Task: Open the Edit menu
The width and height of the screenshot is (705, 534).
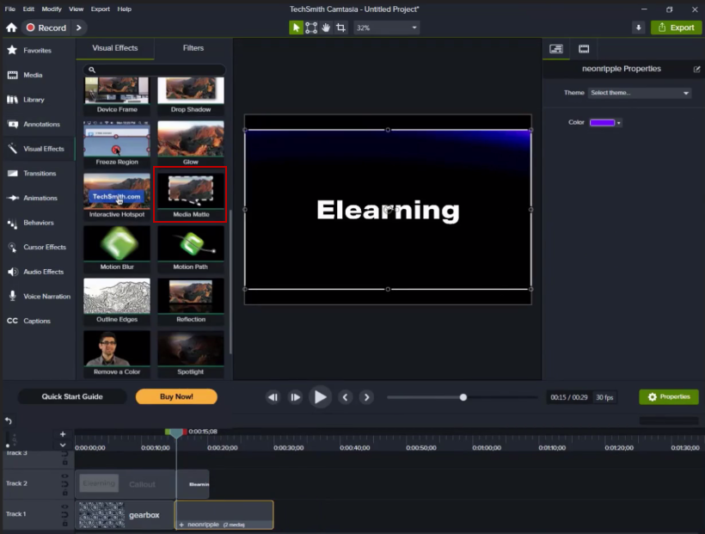Action: click(29, 9)
